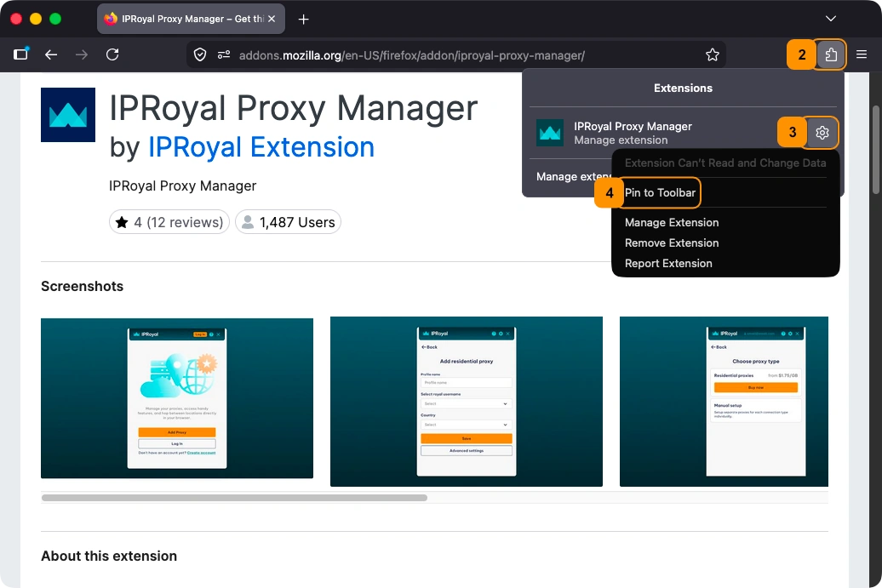This screenshot has height=588, width=882.
Task: Open the IPRoyal extension gear settings
Action: pos(822,133)
